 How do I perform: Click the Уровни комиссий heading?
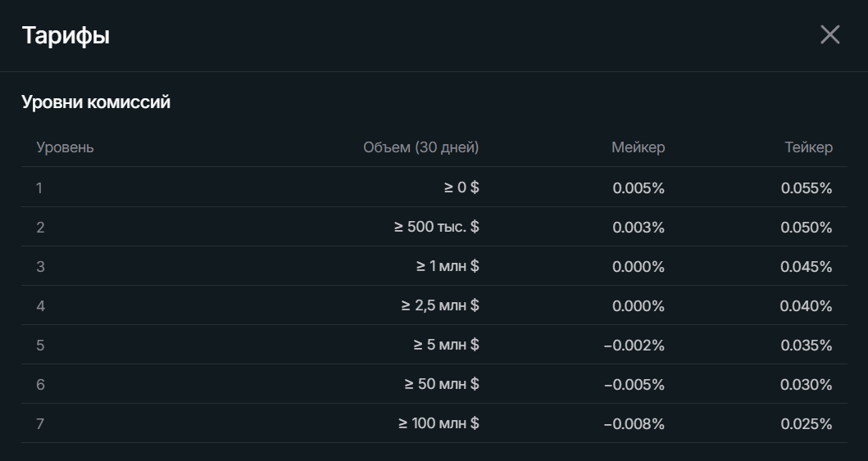point(96,102)
